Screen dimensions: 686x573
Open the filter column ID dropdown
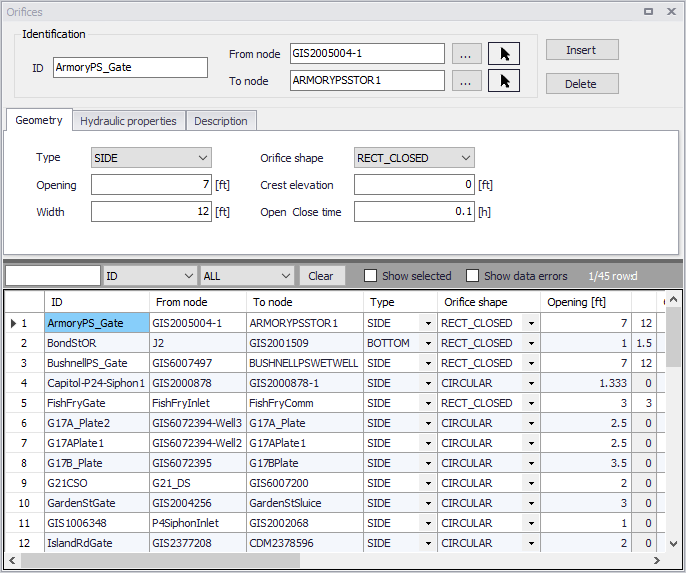click(149, 276)
